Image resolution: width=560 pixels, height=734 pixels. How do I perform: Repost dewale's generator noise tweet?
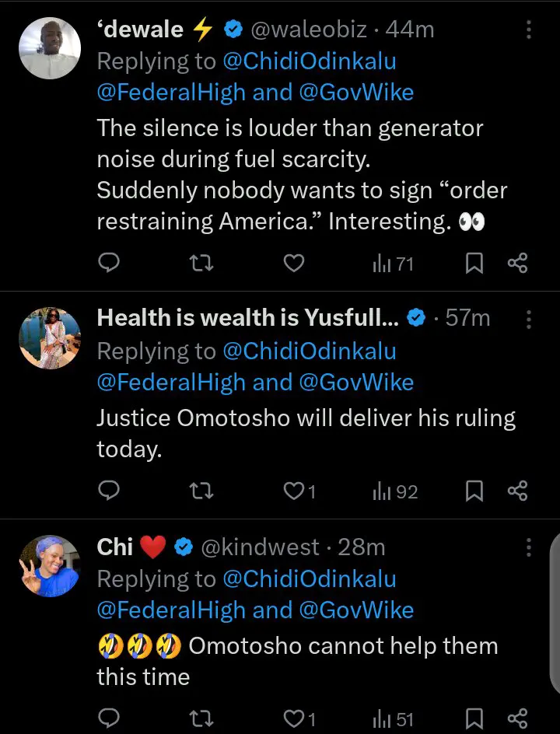[201, 264]
